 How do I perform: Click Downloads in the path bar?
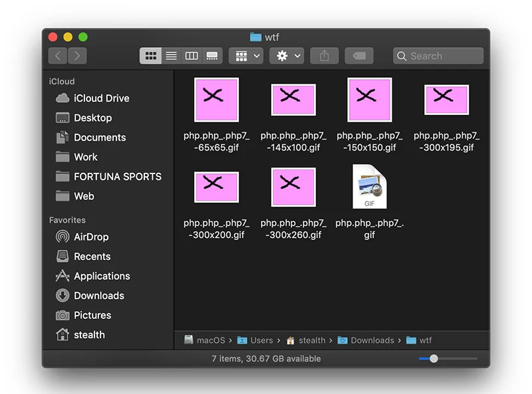pyautogui.click(x=366, y=340)
